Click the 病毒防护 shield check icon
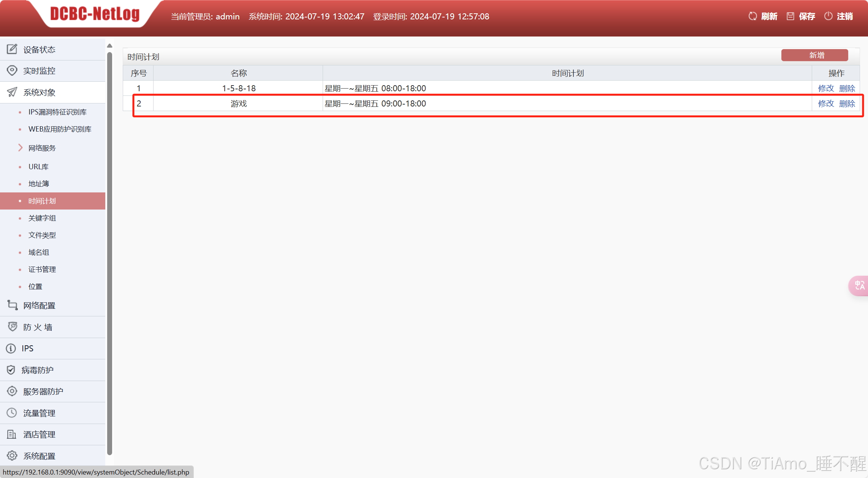This screenshot has height=478, width=868. click(x=11, y=370)
